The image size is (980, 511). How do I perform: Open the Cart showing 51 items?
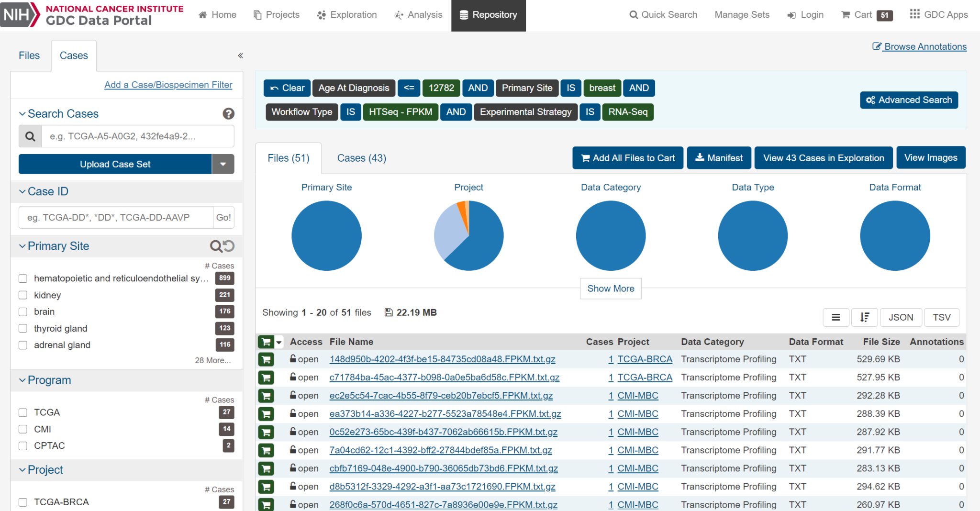(x=867, y=15)
